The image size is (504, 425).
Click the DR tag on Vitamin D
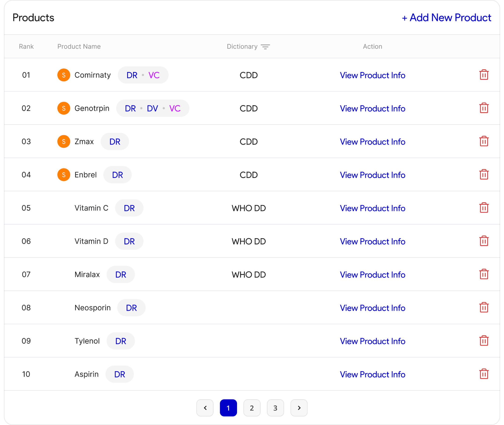click(129, 242)
